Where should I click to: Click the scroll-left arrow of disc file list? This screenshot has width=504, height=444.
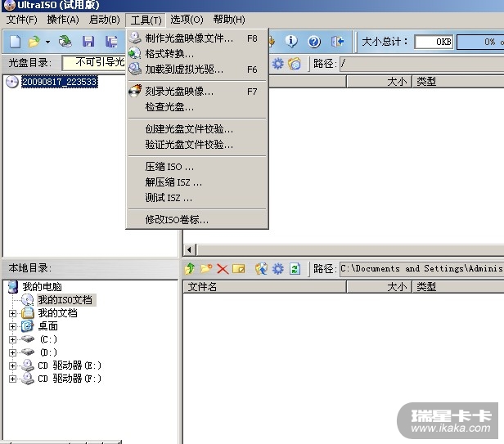pos(190,249)
